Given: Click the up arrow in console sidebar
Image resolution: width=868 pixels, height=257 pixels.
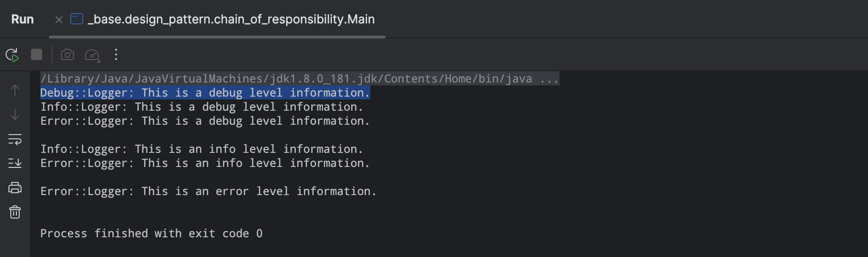Looking at the screenshot, I should click(15, 90).
